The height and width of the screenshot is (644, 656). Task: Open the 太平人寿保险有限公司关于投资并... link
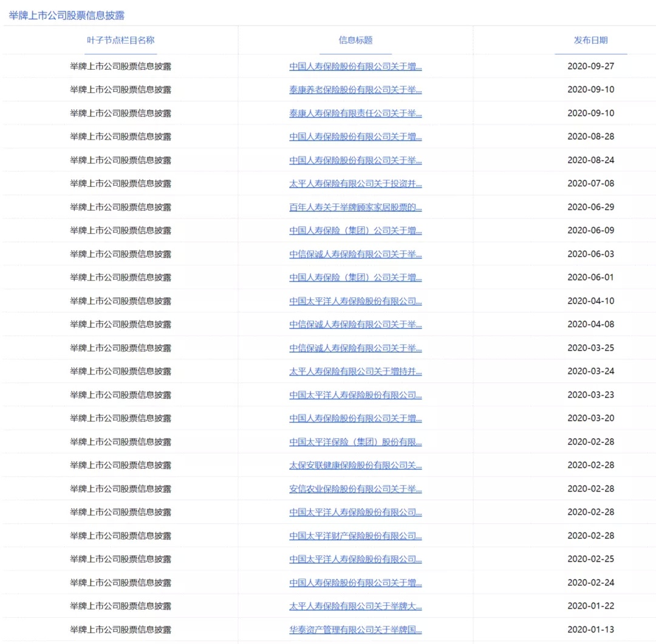click(x=355, y=183)
